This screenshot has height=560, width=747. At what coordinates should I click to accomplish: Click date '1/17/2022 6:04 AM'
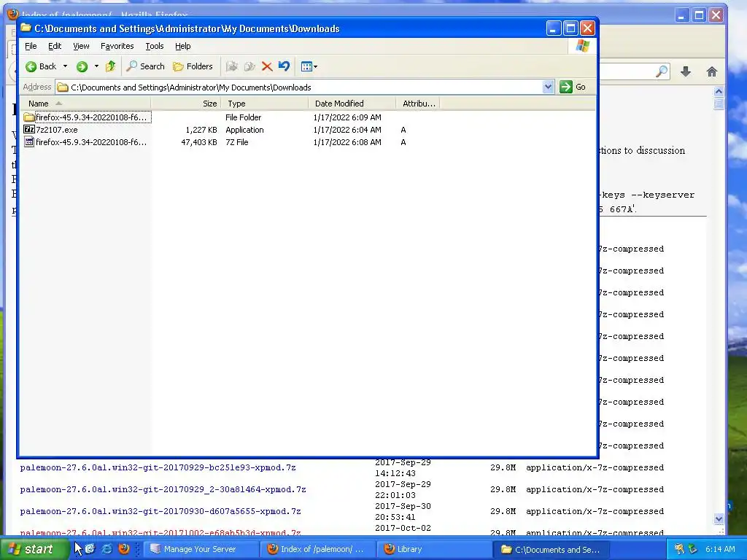[x=347, y=130]
